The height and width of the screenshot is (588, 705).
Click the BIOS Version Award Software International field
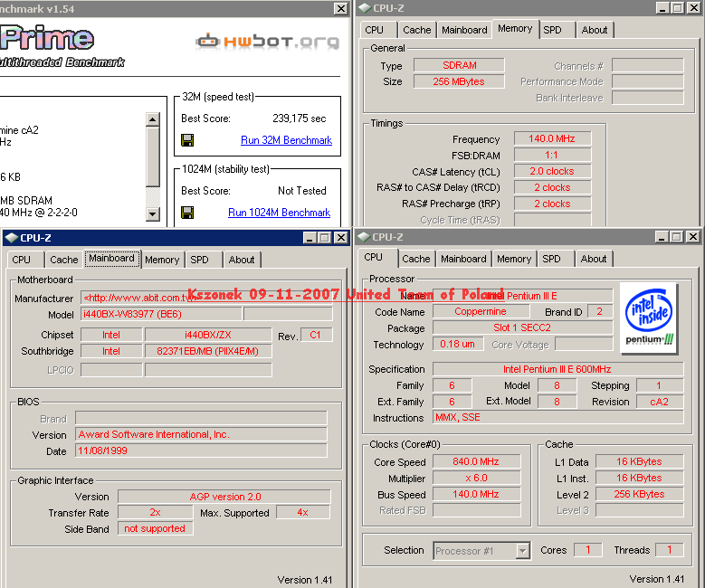201,434
